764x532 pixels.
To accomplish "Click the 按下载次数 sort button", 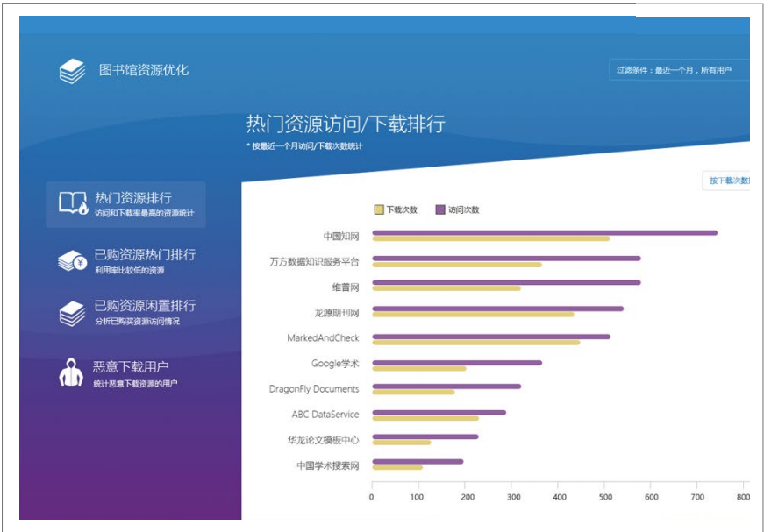I will click(726, 181).
